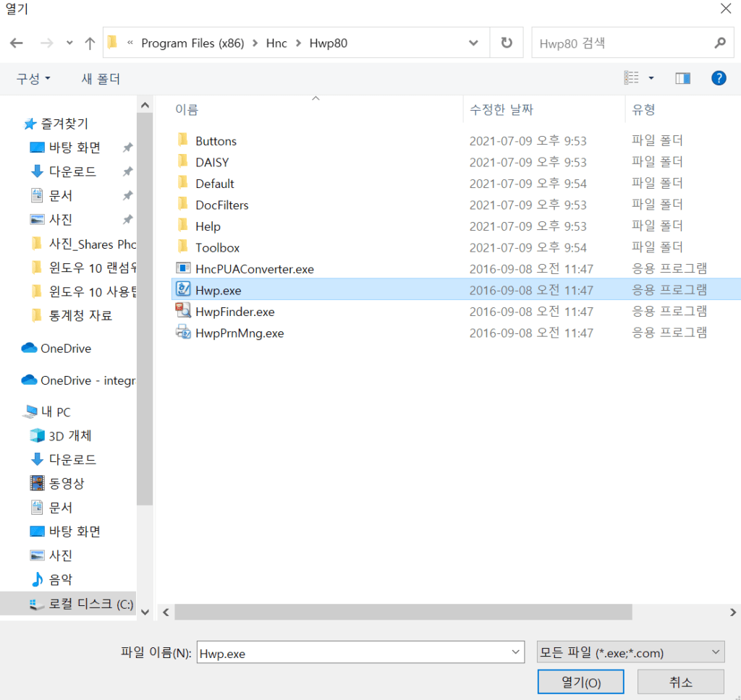Open the help question mark icon

pyautogui.click(x=719, y=78)
